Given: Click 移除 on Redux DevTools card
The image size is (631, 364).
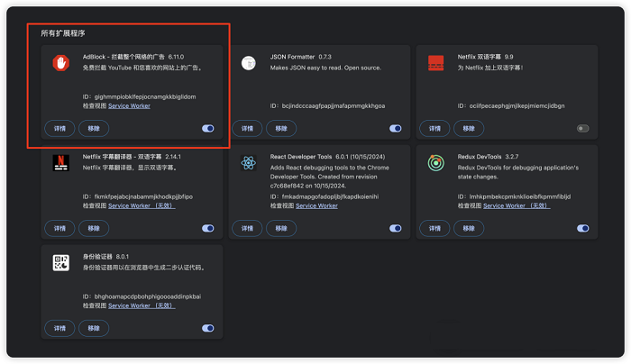Looking at the screenshot, I should [x=469, y=228].
